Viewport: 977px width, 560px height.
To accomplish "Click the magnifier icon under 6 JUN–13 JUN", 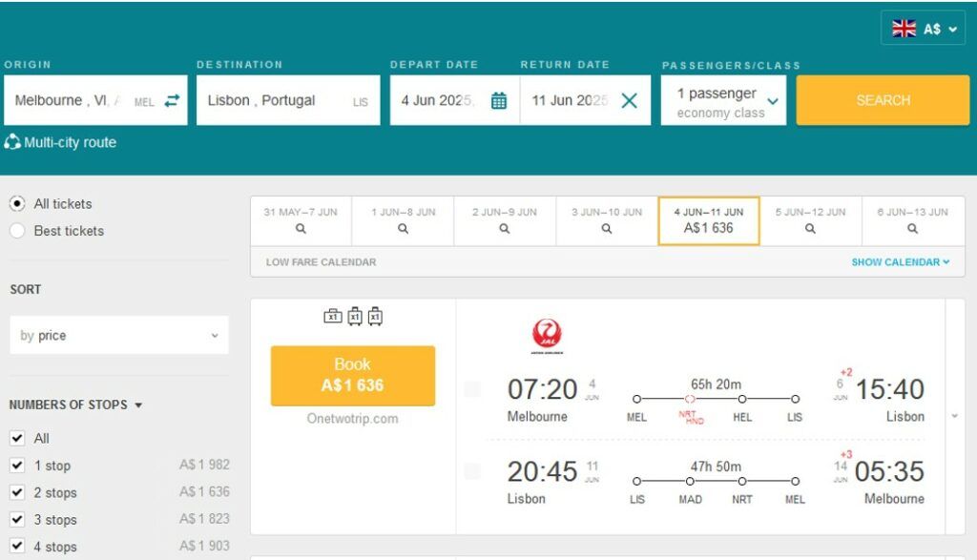I will (912, 228).
